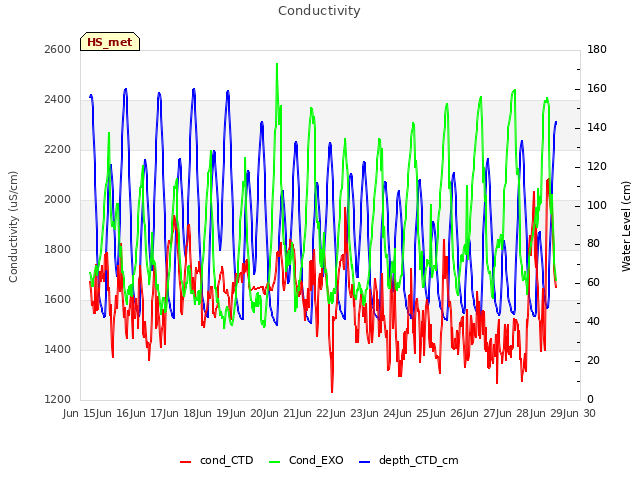Click the 1200 left axis tick
The height and width of the screenshot is (480, 640).
(58, 399)
